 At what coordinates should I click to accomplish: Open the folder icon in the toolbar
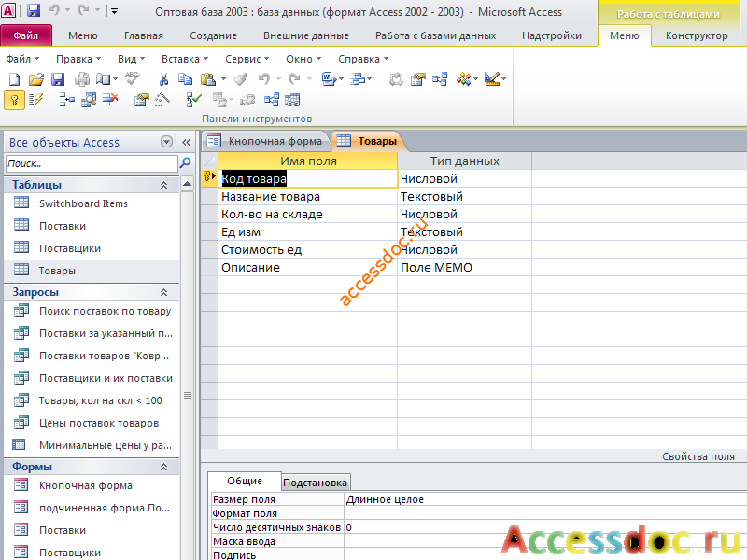click(x=35, y=79)
